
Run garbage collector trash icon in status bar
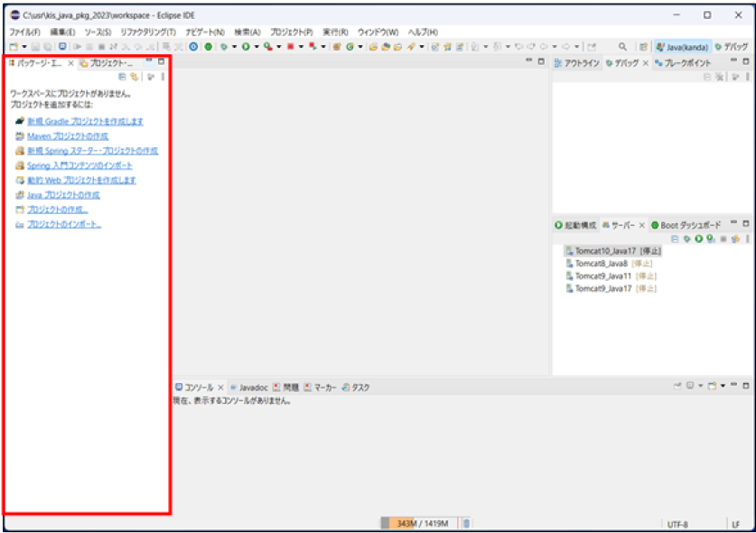coord(466,523)
